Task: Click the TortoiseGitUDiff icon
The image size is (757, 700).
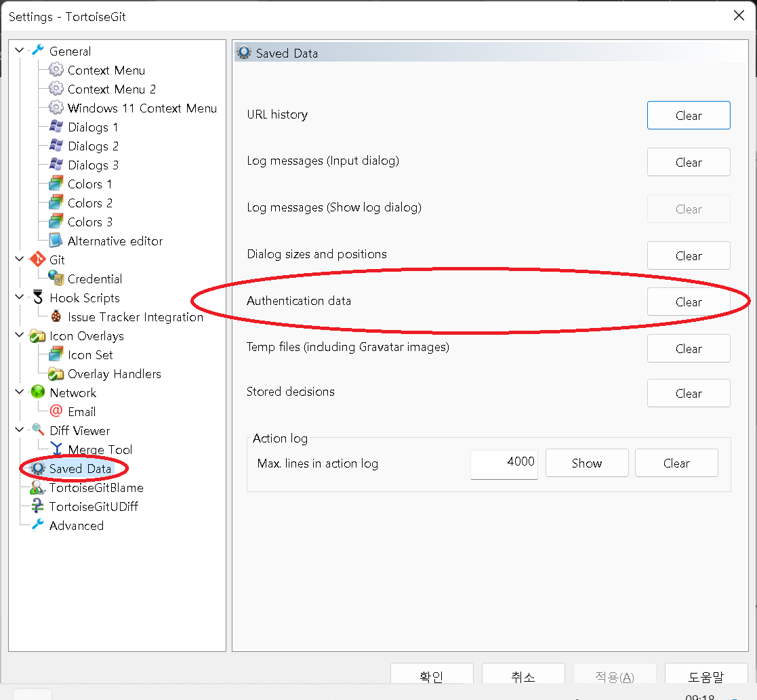Action: [38, 506]
